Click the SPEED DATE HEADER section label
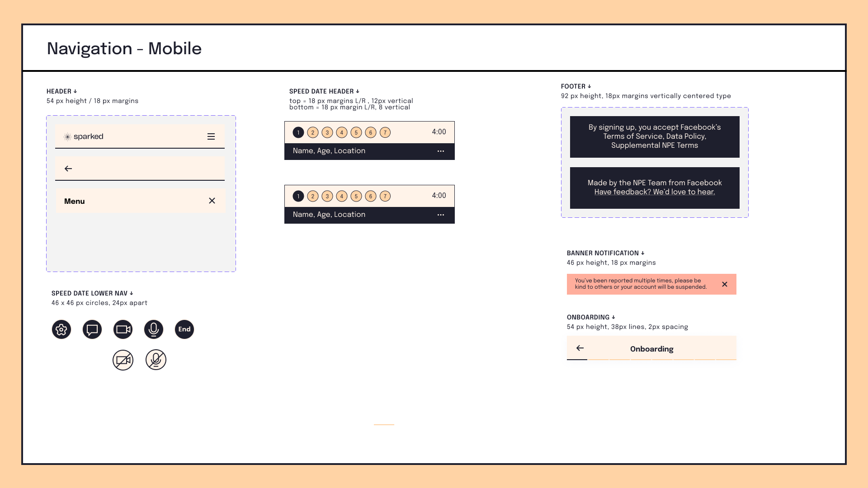Viewport: 868px width, 488px height. pyautogui.click(x=324, y=91)
